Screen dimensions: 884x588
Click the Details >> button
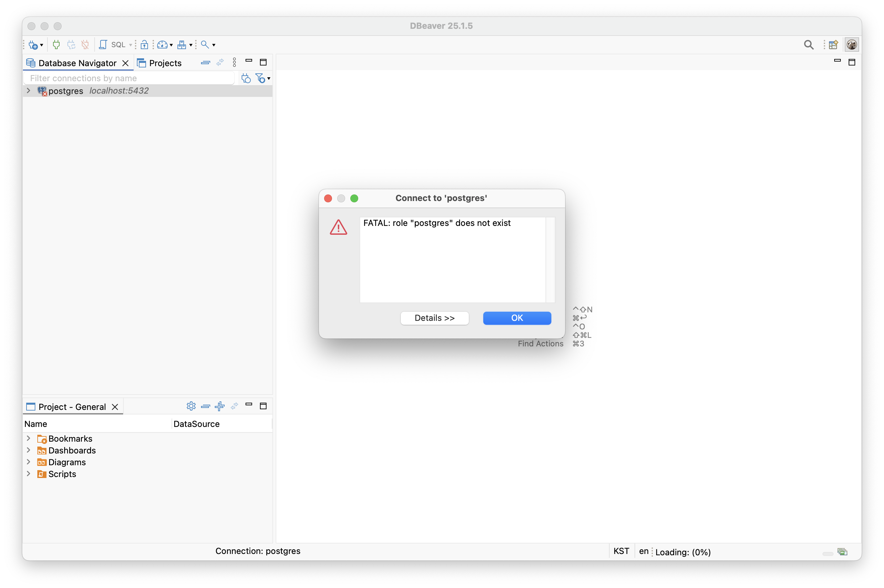click(x=434, y=318)
